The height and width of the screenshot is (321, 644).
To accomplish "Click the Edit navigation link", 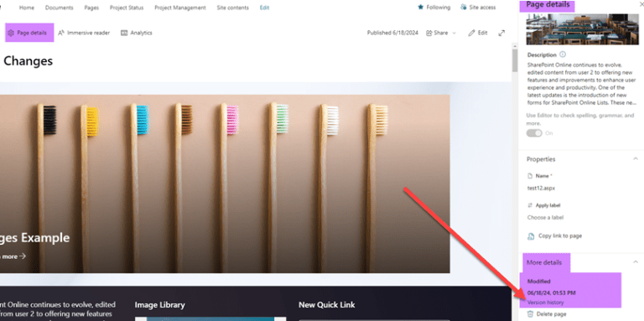I will [x=264, y=8].
